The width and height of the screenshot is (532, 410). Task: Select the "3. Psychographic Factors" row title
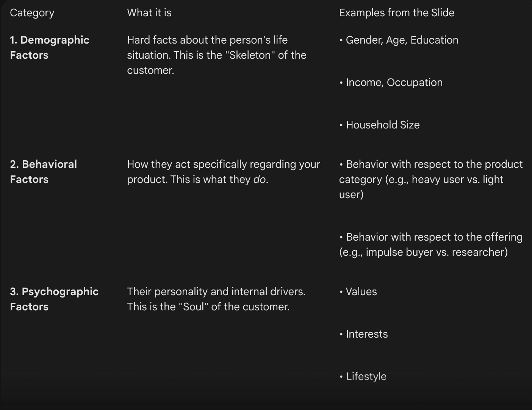[54, 299]
